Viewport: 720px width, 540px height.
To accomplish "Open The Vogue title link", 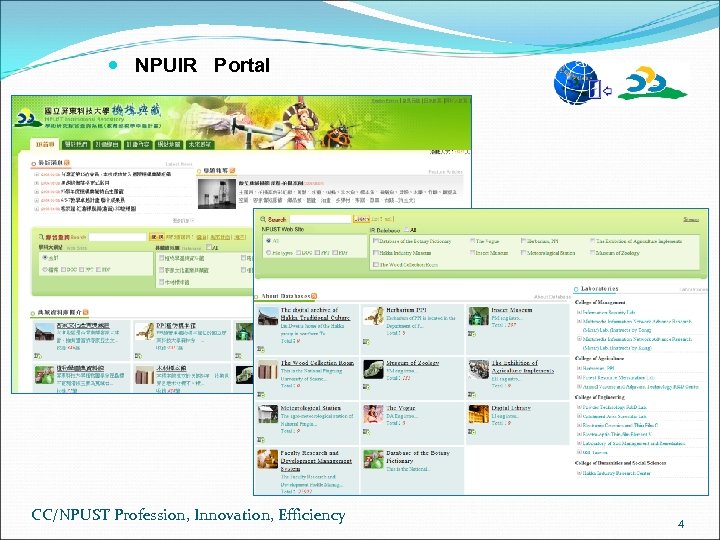I will tap(400, 408).
